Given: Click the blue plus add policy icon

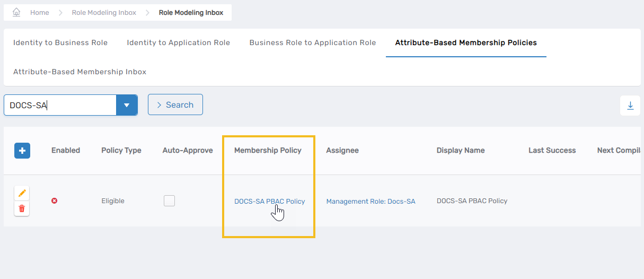Looking at the screenshot, I should click(x=22, y=151).
